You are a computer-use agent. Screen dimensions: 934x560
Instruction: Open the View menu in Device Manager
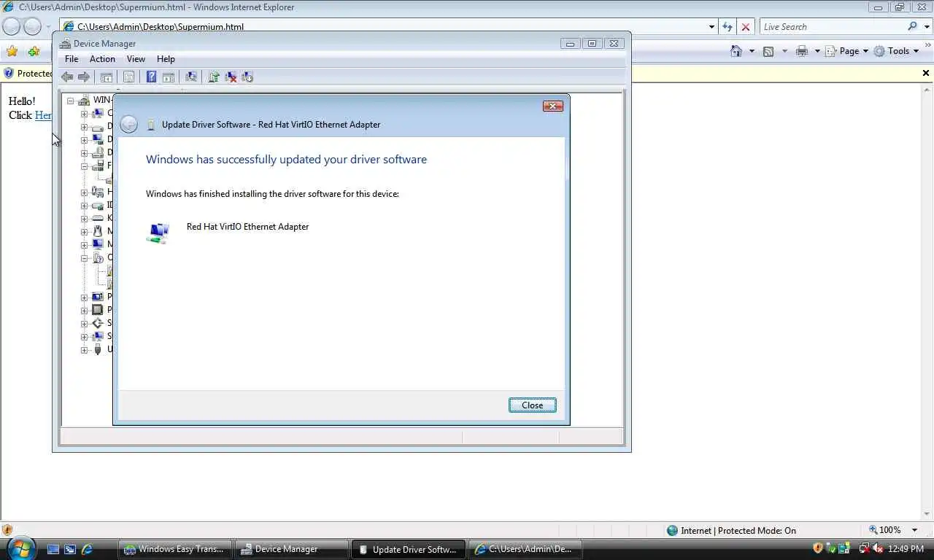click(x=136, y=59)
